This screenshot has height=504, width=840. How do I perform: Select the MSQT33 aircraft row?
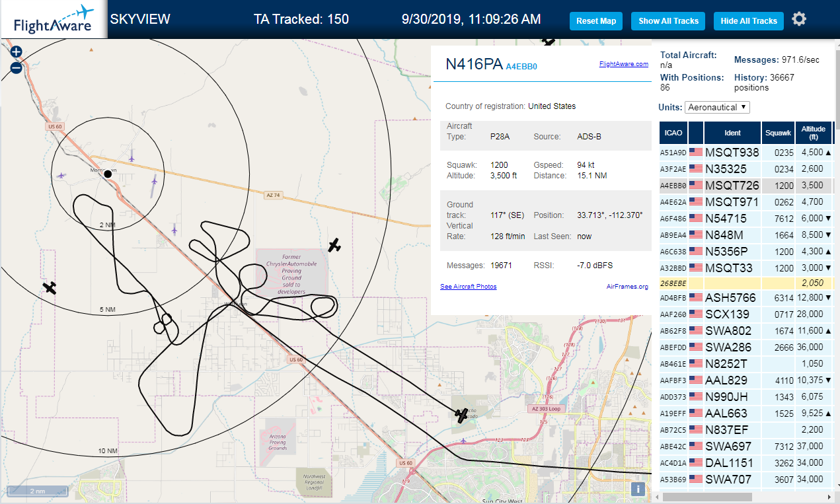(745, 268)
